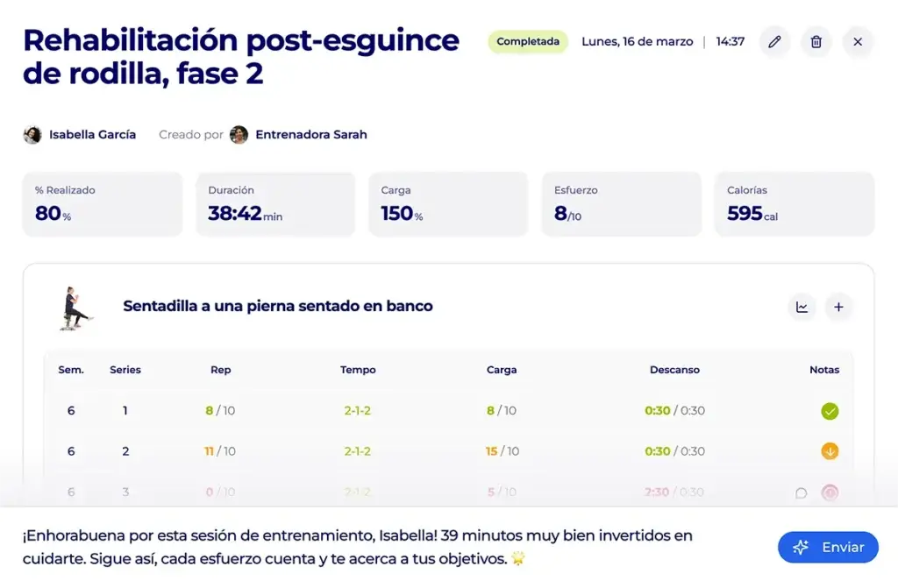Screen dimensions: 898x588
Task: Click the 5 / 10 load in series 3
Action: [502, 492]
